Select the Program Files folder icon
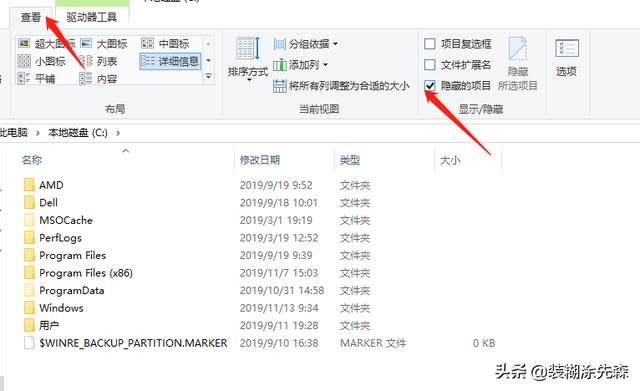 pos(29,255)
